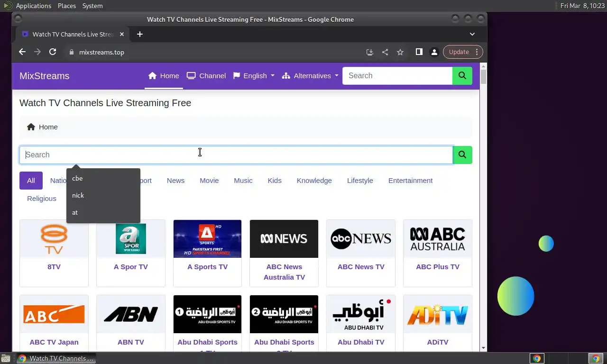
Task: Choose the 'cbe' autocomplete suggestion
Action: tap(103, 178)
